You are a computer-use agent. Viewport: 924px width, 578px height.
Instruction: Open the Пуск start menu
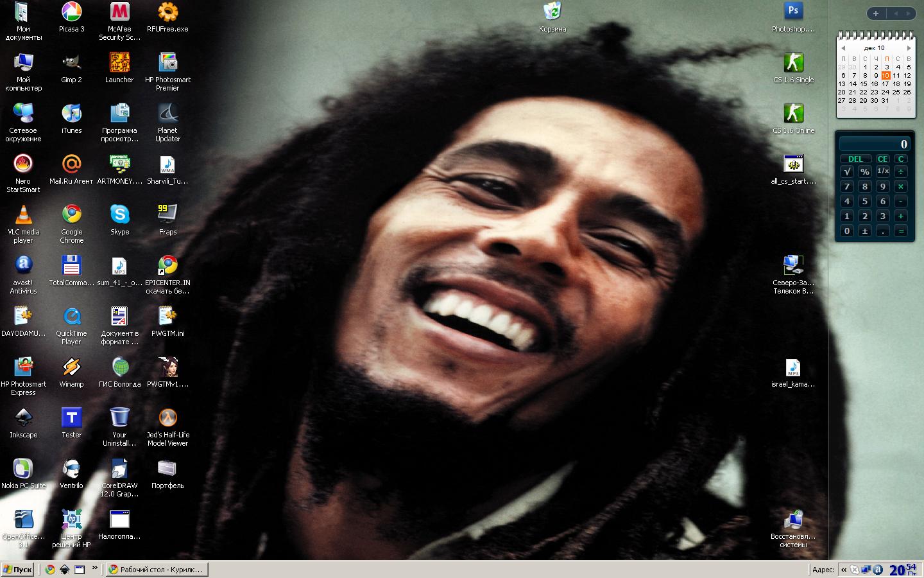click(x=17, y=570)
